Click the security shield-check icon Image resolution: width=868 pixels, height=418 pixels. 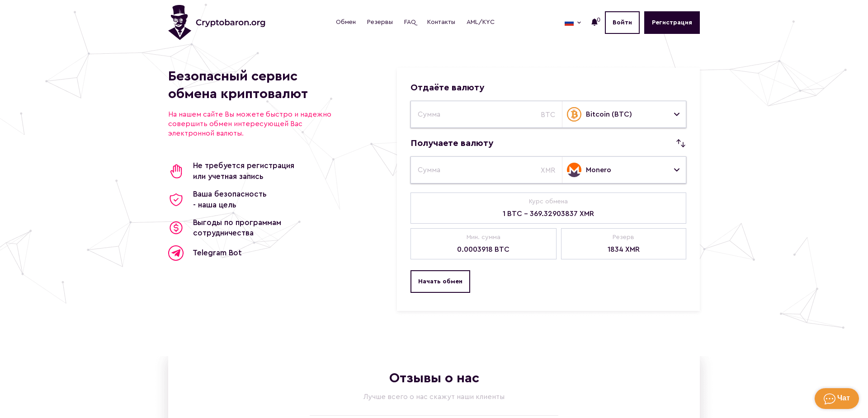tap(176, 199)
